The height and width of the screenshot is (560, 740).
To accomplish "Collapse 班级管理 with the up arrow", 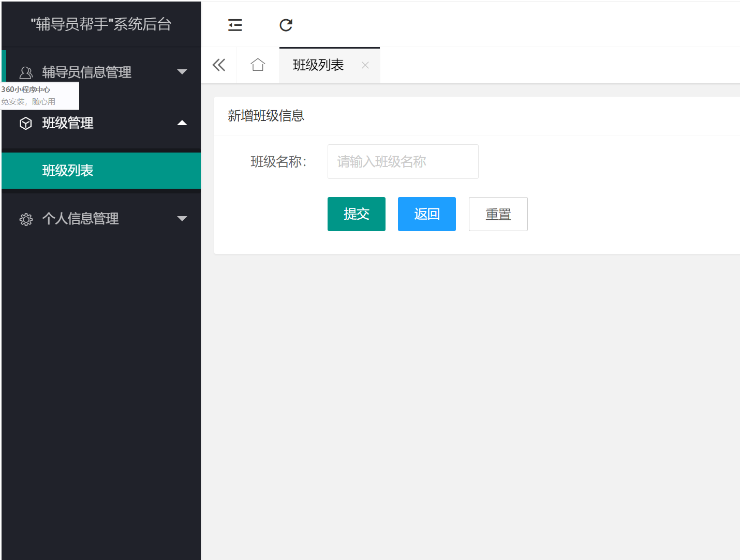I will 182,123.
